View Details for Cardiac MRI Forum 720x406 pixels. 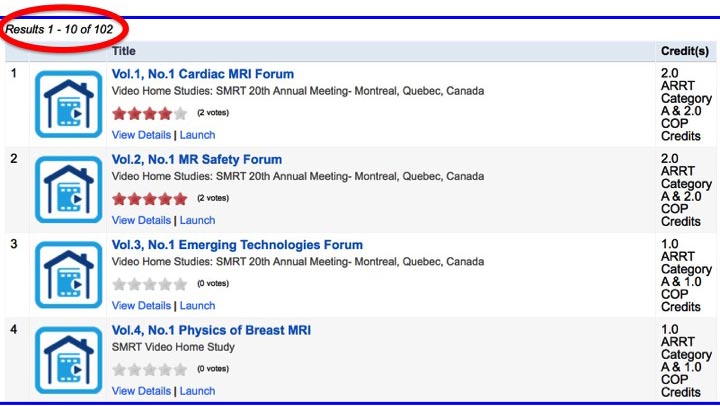click(x=141, y=135)
